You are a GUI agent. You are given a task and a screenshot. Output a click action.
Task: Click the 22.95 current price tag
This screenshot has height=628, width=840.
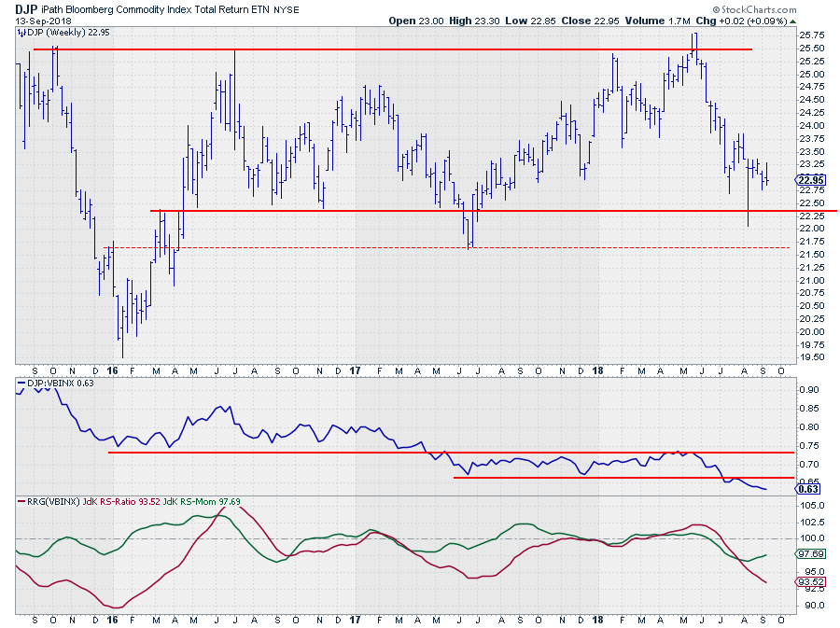811,180
